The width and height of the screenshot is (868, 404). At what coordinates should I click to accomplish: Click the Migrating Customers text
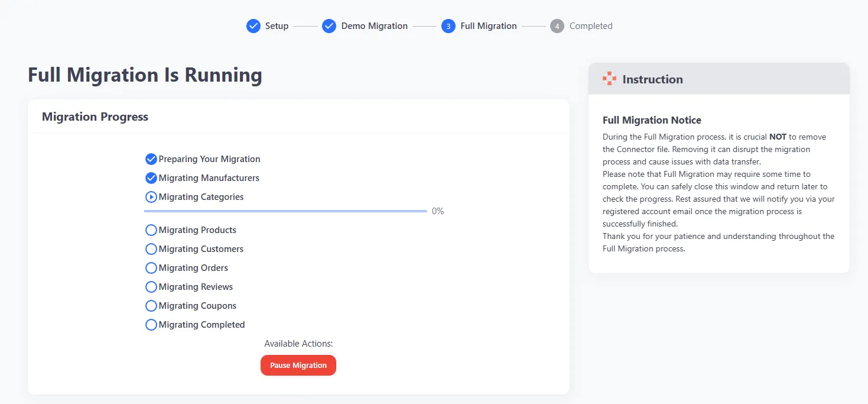click(x=201, y=249)
